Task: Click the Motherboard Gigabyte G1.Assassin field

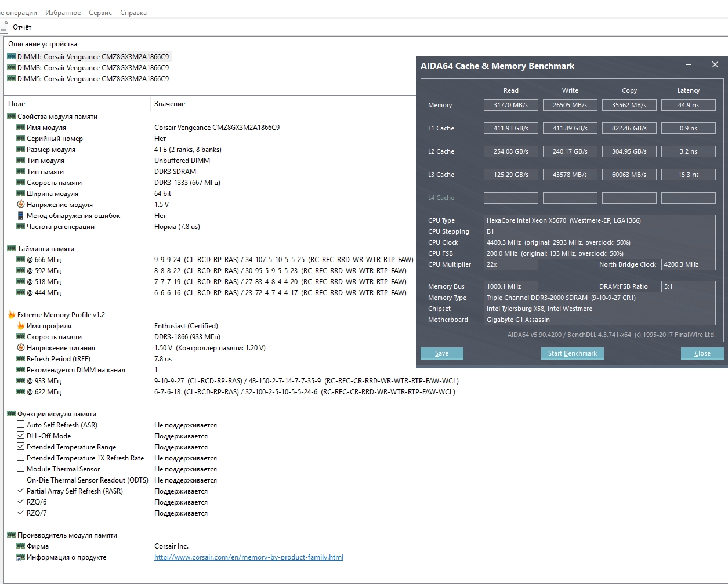Action: click(x=599, y=320)
